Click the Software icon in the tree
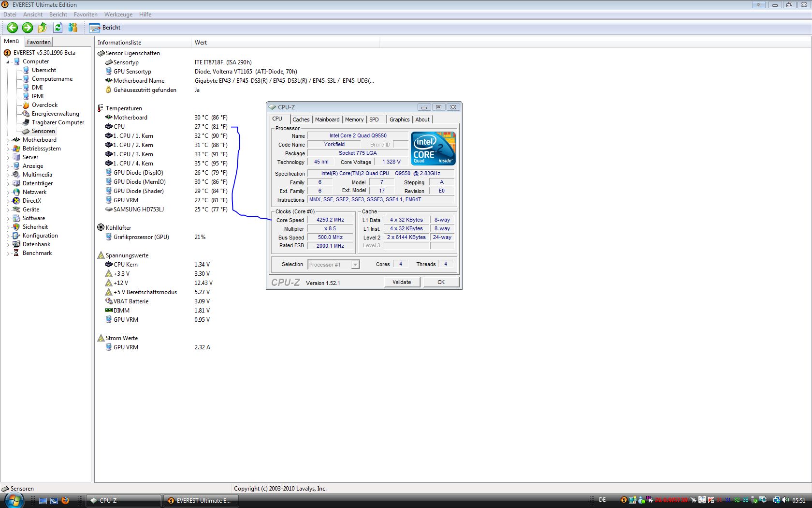Viewport: 812px width, 508px height. point(16,218)
